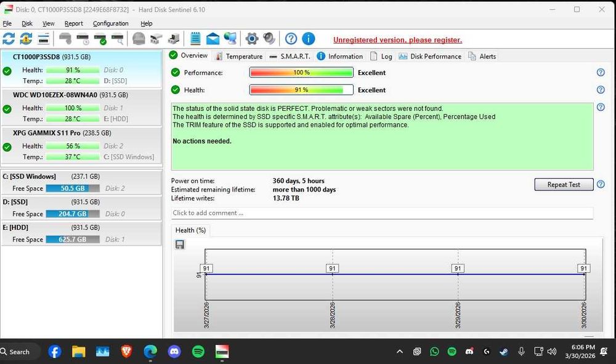
Task: Select the XPG GAMMIX S11 Pro disk entry
Action: 81,145
